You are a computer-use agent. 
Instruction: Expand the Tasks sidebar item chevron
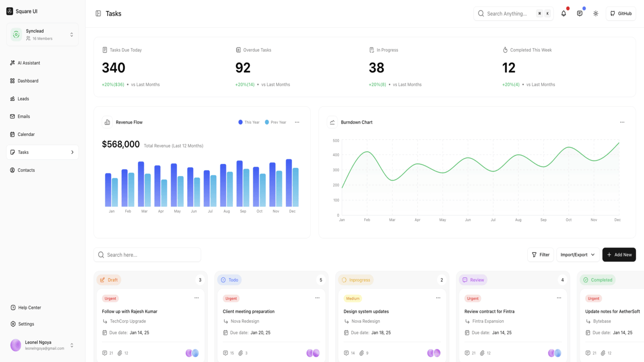tap(72, 152)
